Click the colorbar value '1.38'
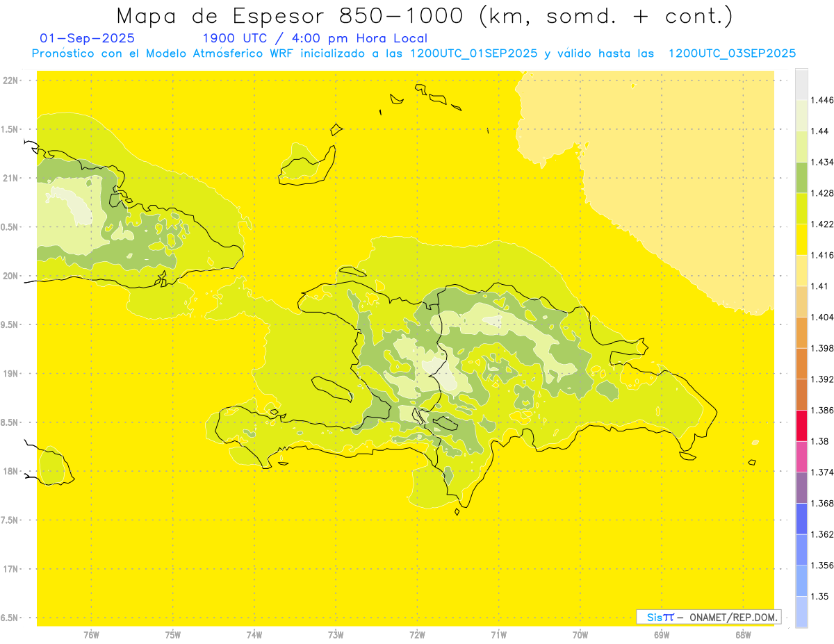The height and width of the screenshot is (644, 834). pyautogui.click(x=820, y=441)
